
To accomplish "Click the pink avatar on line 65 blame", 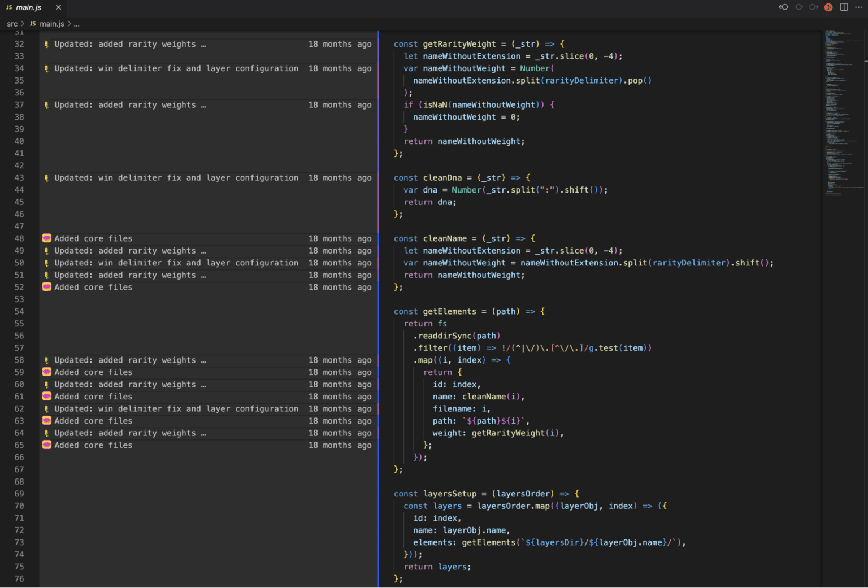I will pos(46,445).
